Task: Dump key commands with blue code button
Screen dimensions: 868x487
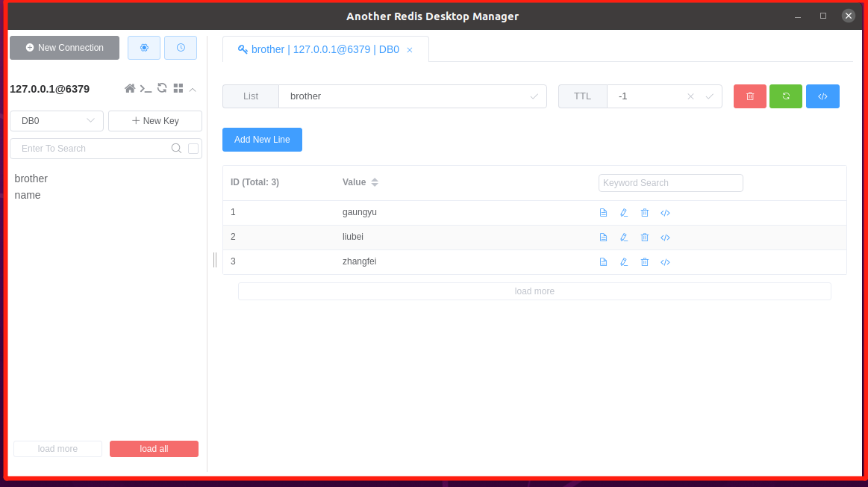Action: tap(822, 96)
